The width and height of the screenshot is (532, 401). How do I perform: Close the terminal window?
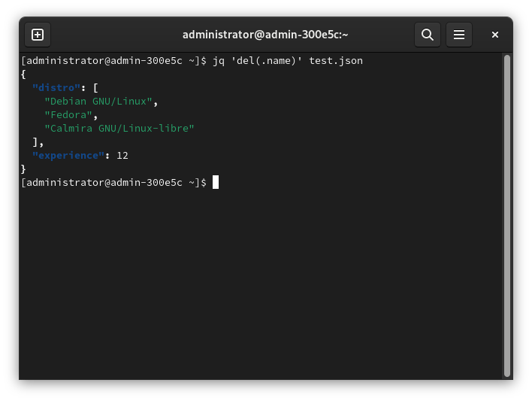point(495,35)
